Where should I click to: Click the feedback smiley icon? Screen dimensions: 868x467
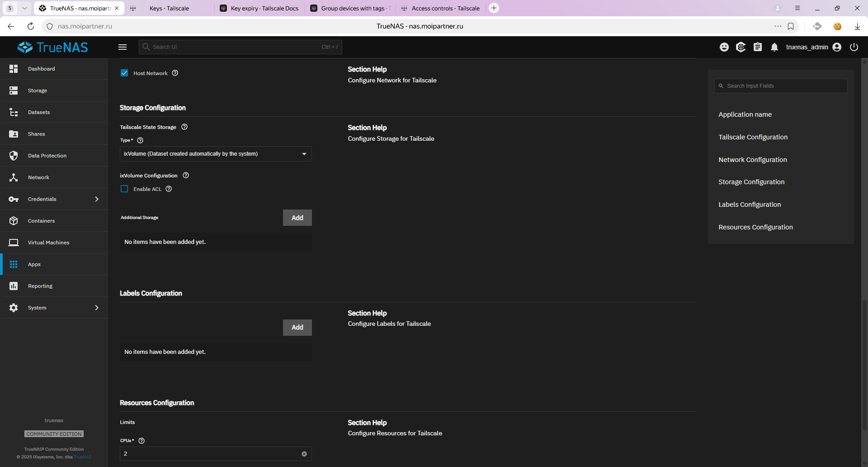(x=724, y=47)
